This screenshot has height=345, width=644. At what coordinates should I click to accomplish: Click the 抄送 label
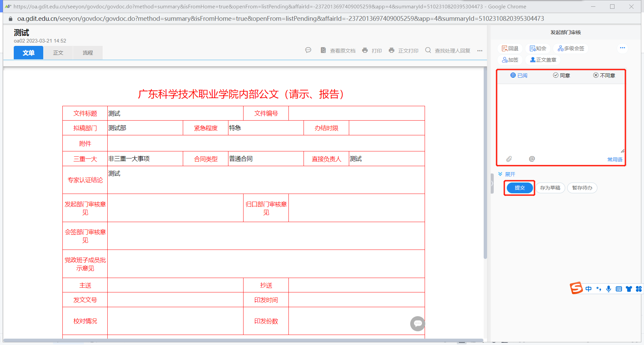(266, 285)
